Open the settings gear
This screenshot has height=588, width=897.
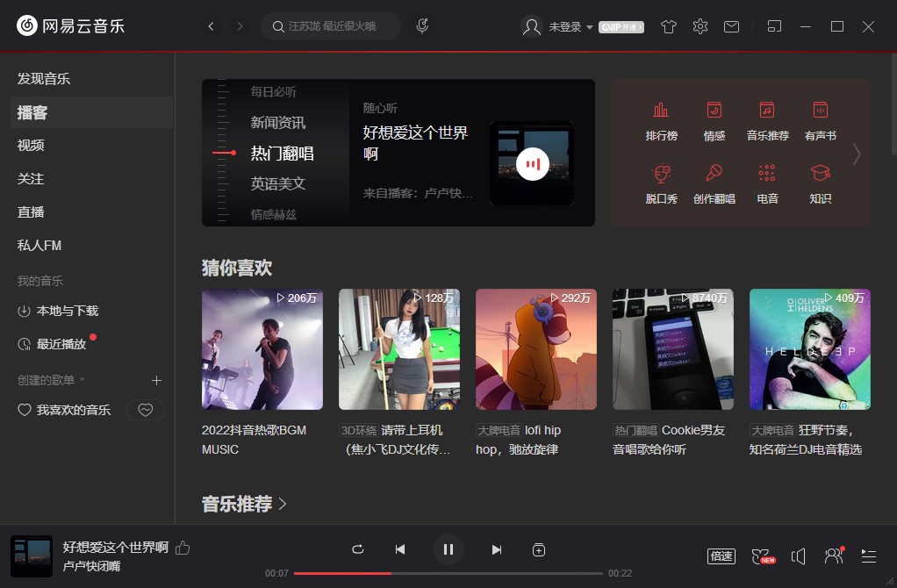click(x=700, y=26)
